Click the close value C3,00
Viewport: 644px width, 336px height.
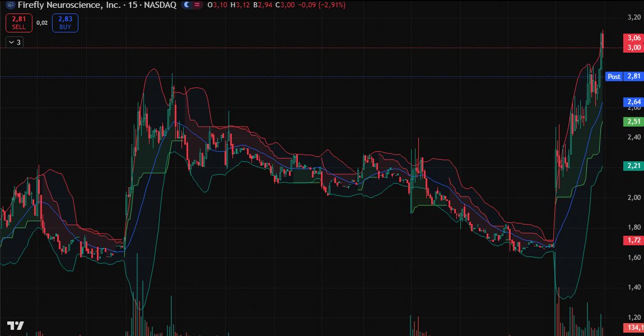coord(285,5)
